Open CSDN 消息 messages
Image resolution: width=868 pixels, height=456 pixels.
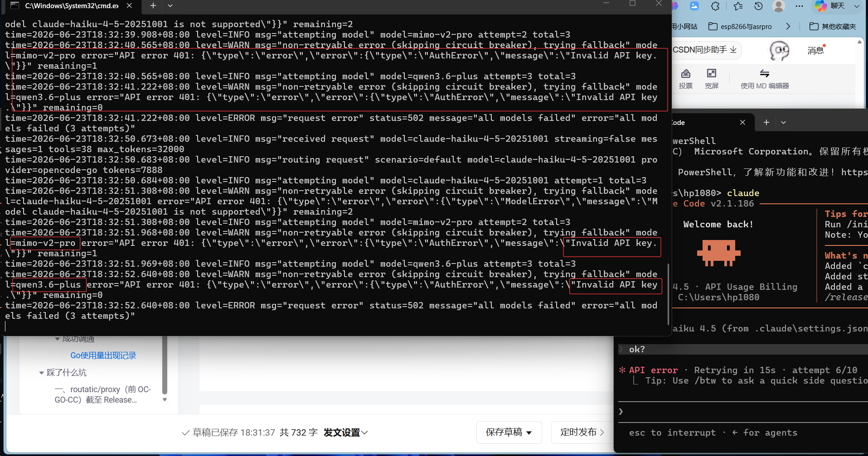pyautogui.click(x=816, y=50)
